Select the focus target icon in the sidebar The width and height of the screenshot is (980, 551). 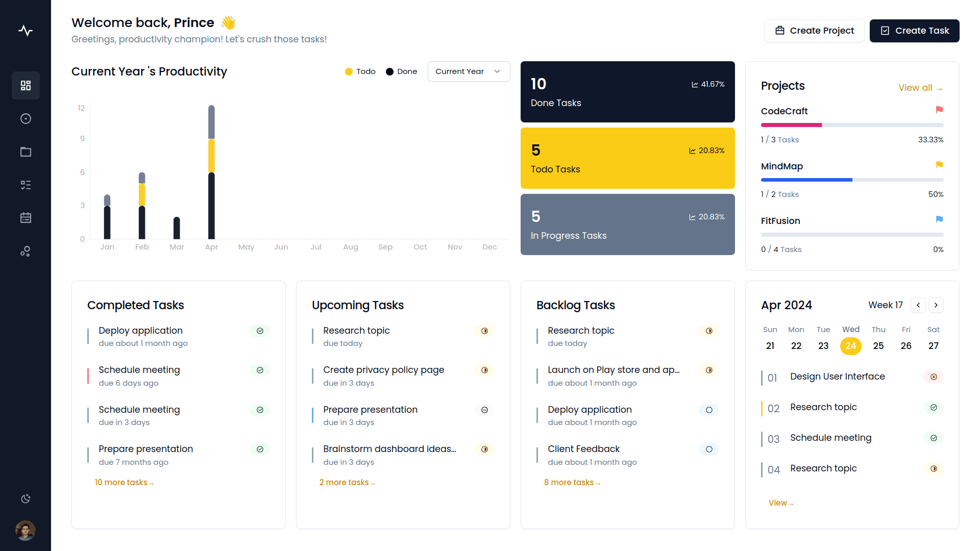(x=26, y=118)
